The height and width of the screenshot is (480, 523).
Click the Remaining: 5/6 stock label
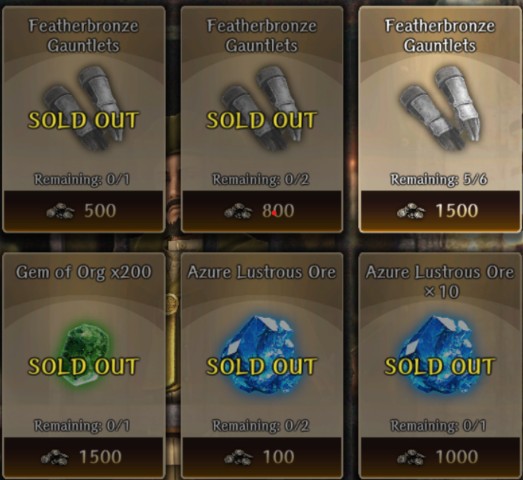tap(439, 179)
